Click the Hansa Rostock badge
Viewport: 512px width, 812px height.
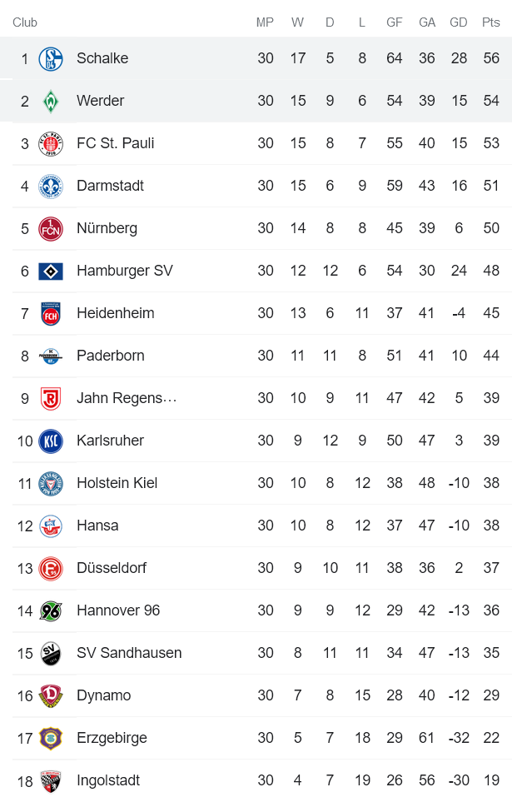(x=50, y=526)
